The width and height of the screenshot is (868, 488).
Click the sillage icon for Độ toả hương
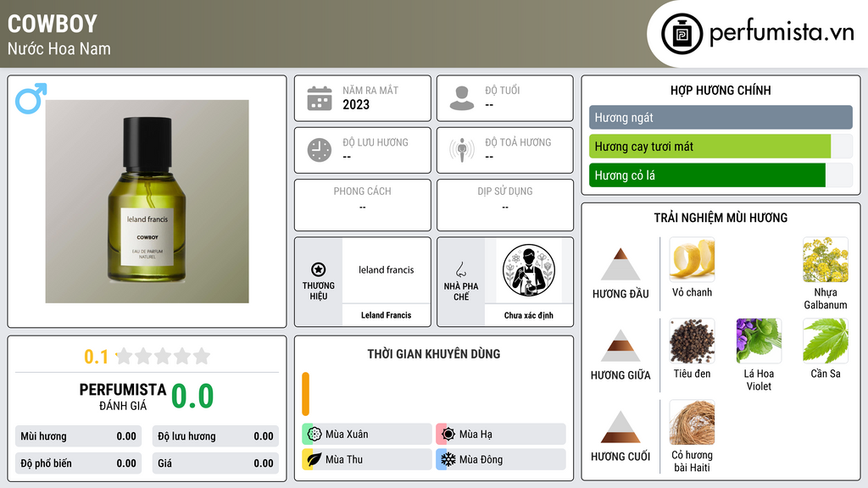[x=462, y=150]
